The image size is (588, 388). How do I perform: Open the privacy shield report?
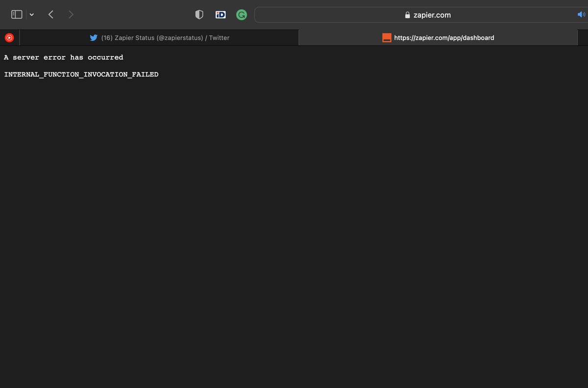click(199, 15)
